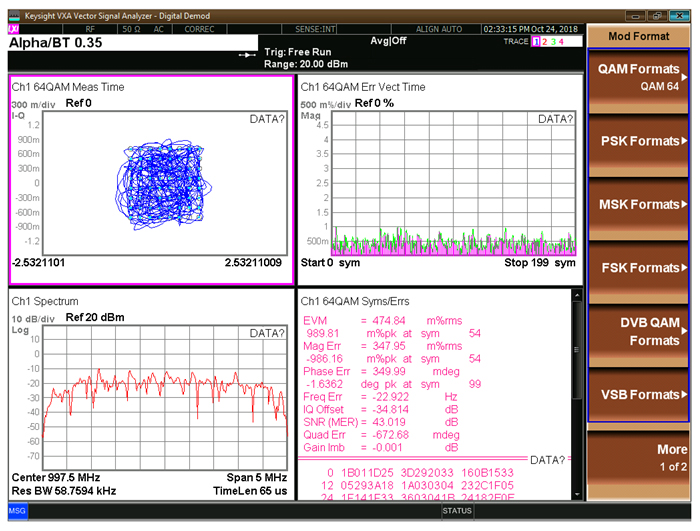
Task: Click the ALIGN AUTO annotation
Action: pos(440,30)
